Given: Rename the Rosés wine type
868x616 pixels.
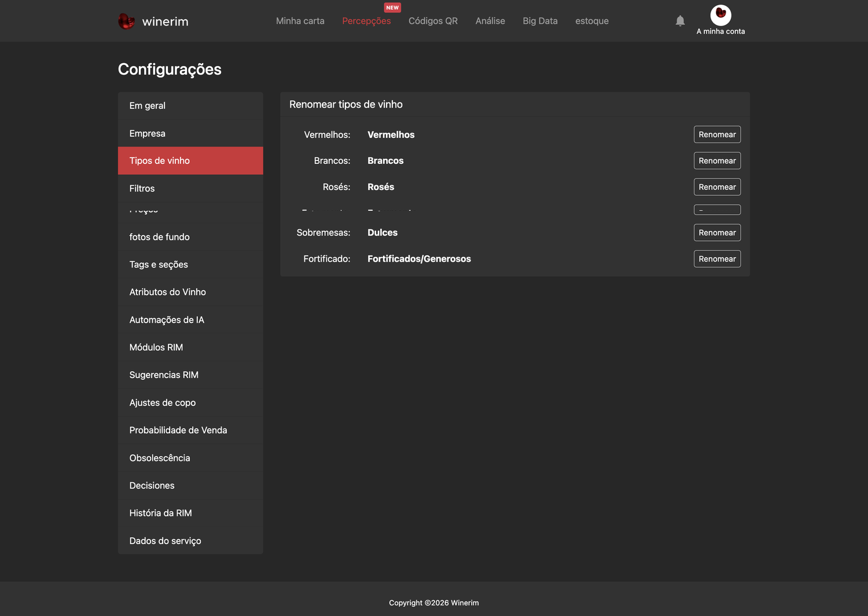Looking at the screenshot, I should 717,187.
